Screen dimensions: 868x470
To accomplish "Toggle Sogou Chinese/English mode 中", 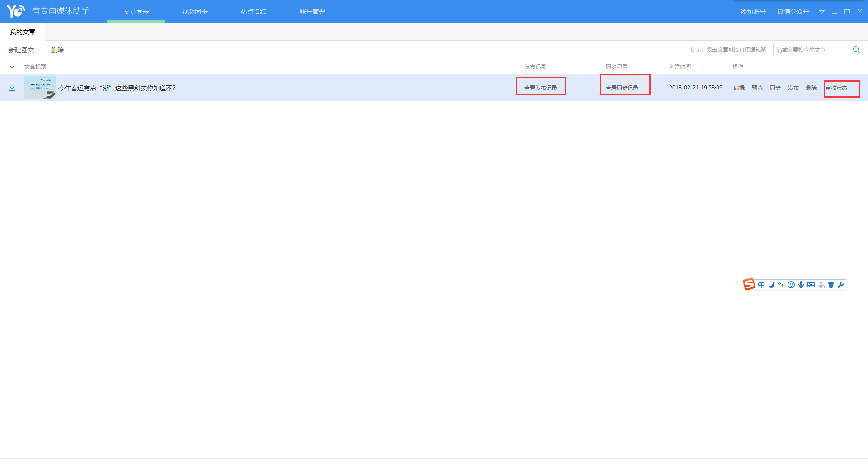I will click(x=761, y=285).
